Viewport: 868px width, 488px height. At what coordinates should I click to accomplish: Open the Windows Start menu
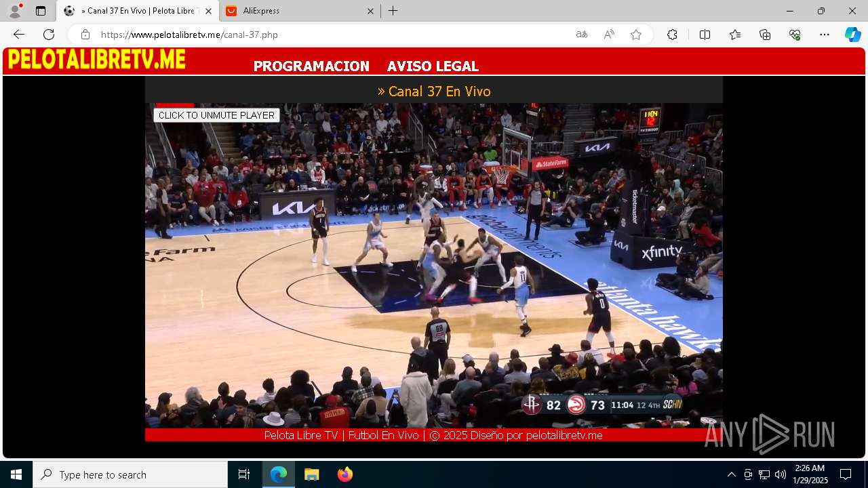click(x=16, y=474)
